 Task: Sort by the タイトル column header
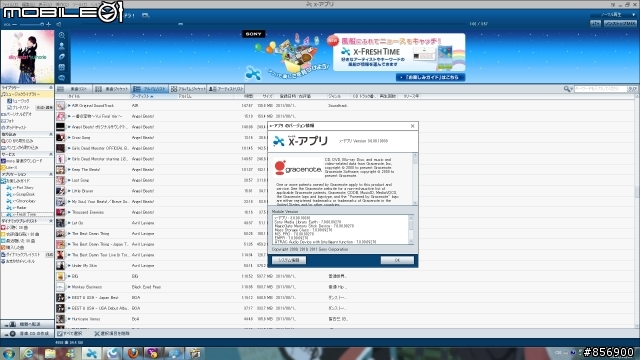click(98, 96)
